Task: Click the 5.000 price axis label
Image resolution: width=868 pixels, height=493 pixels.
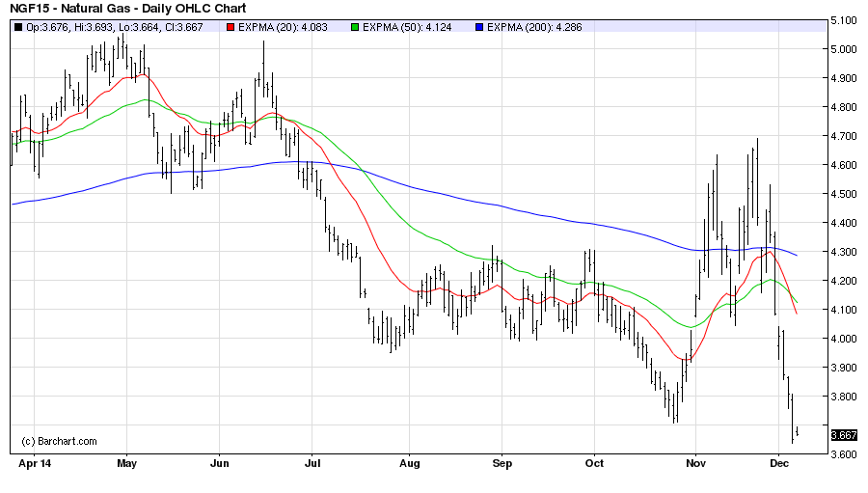Action: (x=844, y=49)
